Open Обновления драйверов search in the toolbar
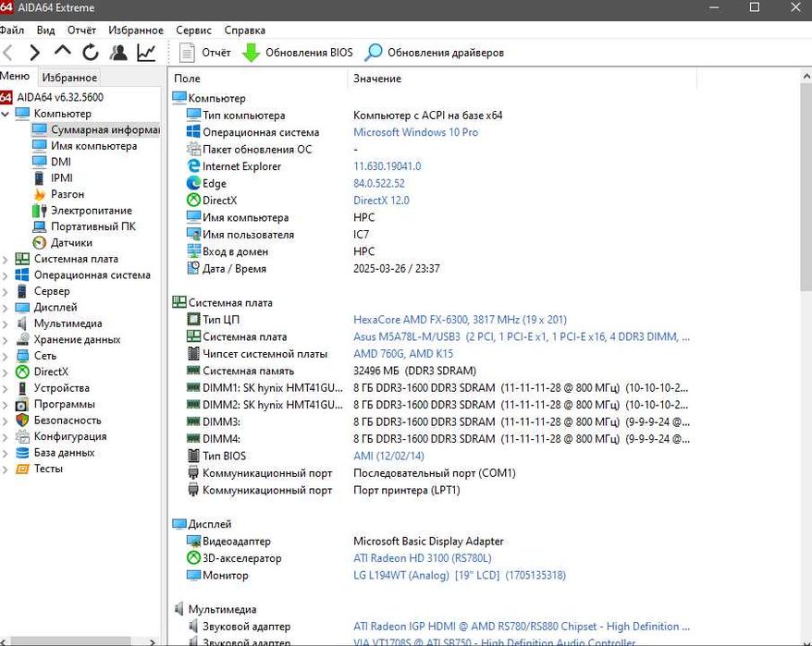The image size is (812, 646). pyautogui.click(x=434, y=53)
